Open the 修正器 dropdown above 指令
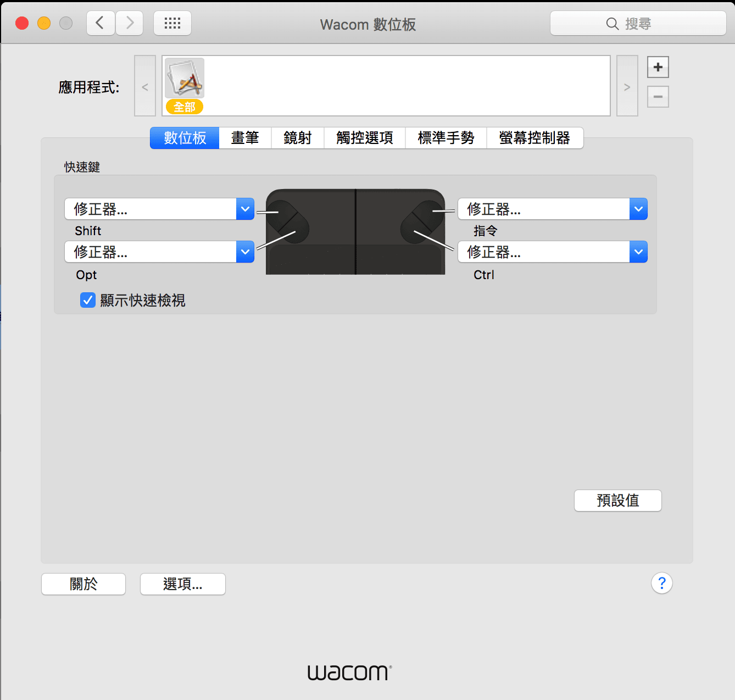The width and height of the screenshot is (735, 700). (x=553, y=209)
